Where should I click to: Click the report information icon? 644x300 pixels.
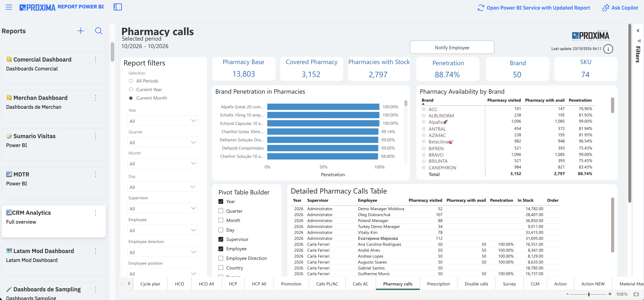[x=608, y=49]
